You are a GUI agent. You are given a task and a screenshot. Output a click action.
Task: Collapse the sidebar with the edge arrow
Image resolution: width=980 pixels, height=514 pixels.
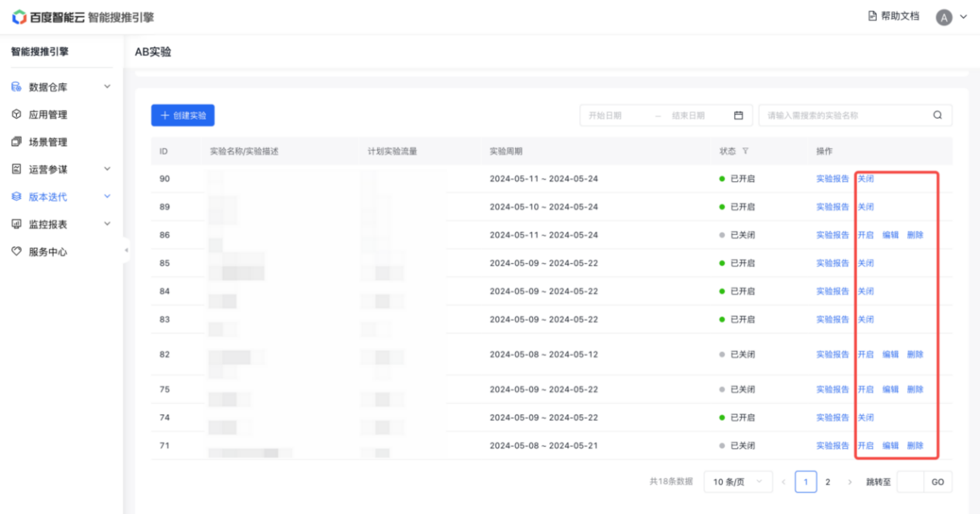(x=126, y=250)
